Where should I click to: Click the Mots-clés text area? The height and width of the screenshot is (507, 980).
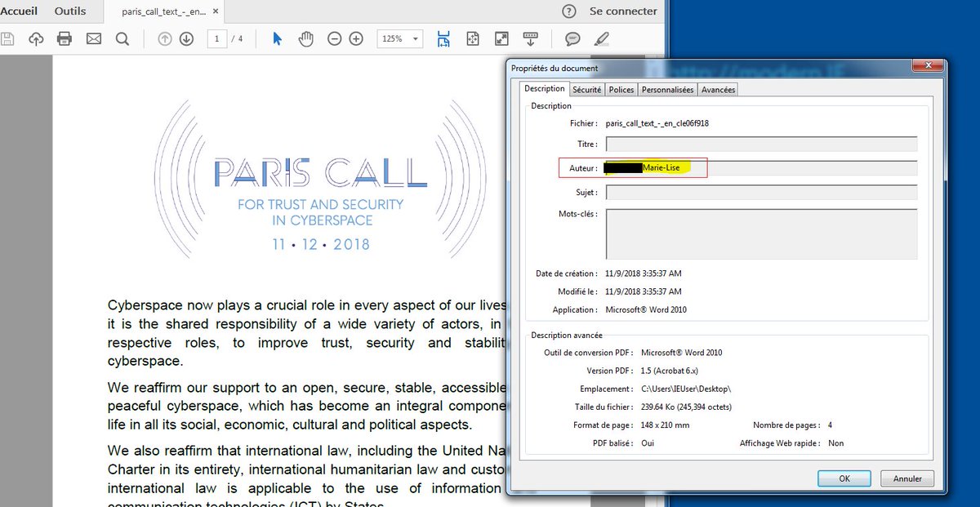(x=761, y=234)
